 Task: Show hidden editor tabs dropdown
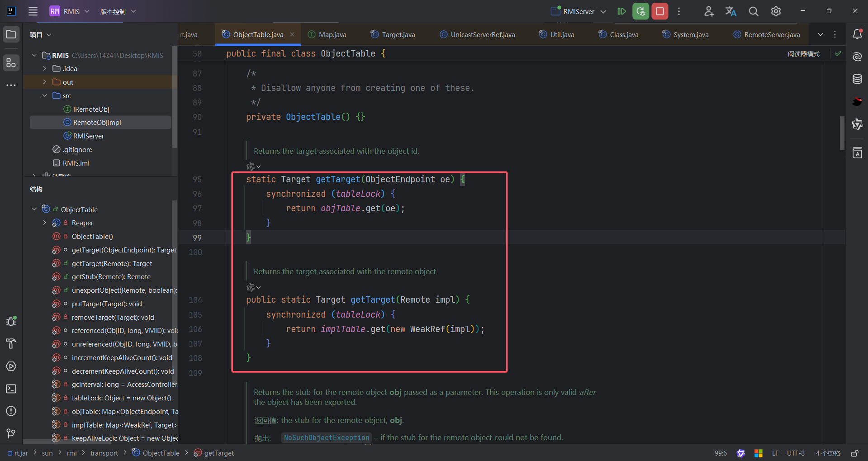point(821,34)
